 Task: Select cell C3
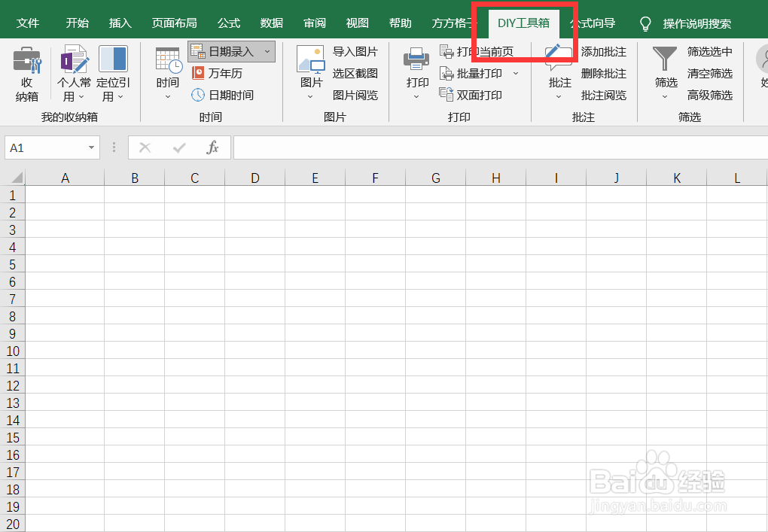pos(194,230)
